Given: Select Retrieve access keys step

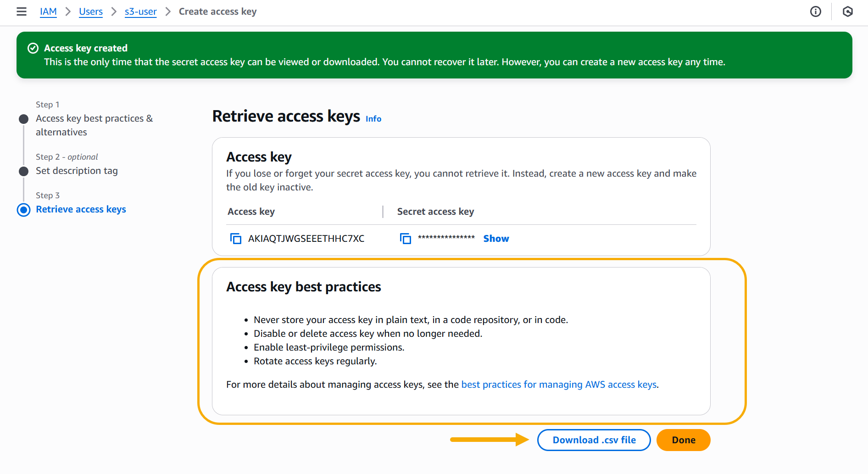Looking at the screenshot, I should (81, 209).
